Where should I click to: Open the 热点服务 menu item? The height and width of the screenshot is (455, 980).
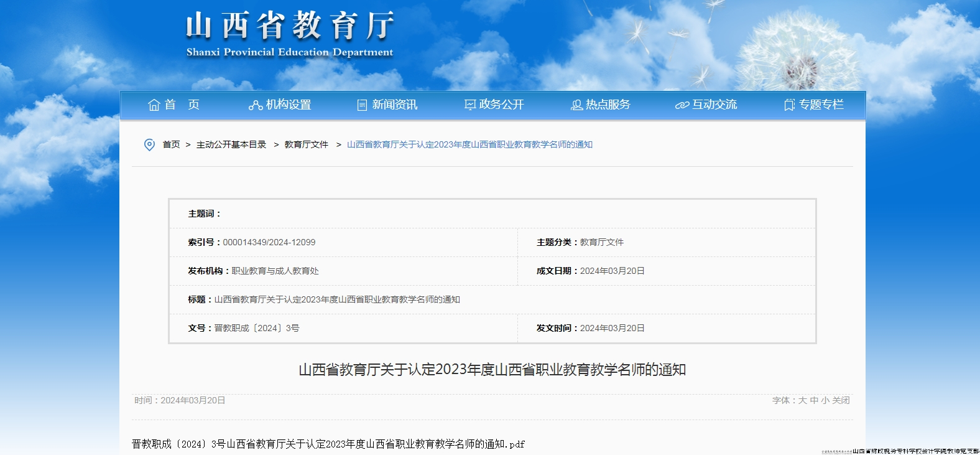[608, 105]
